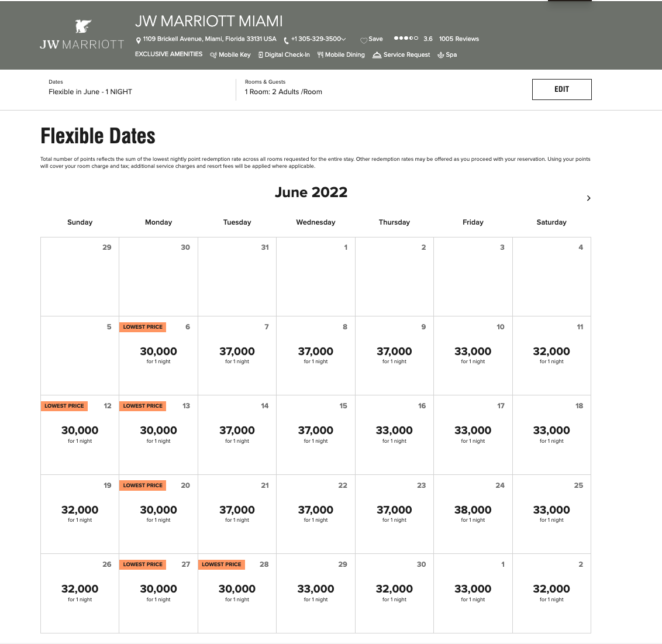Go to next month with the right chevron

(588, 198)
